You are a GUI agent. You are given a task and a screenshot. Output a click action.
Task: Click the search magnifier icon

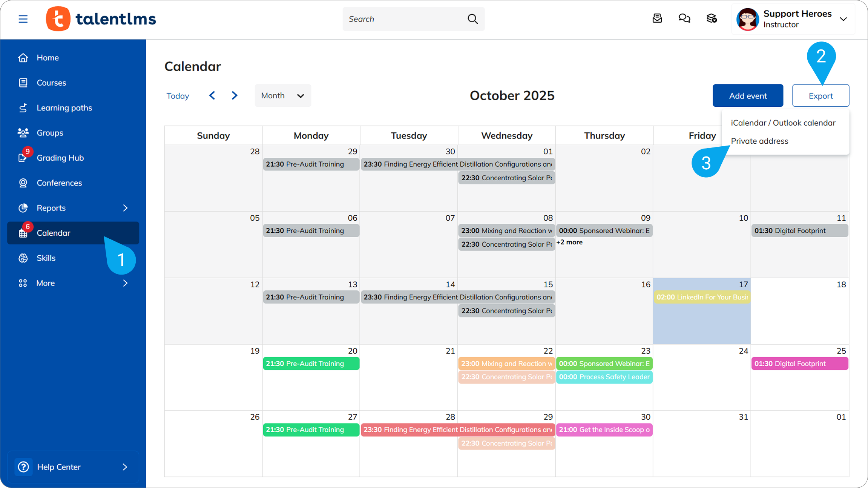pyautogui.click(x=472, y=19)
